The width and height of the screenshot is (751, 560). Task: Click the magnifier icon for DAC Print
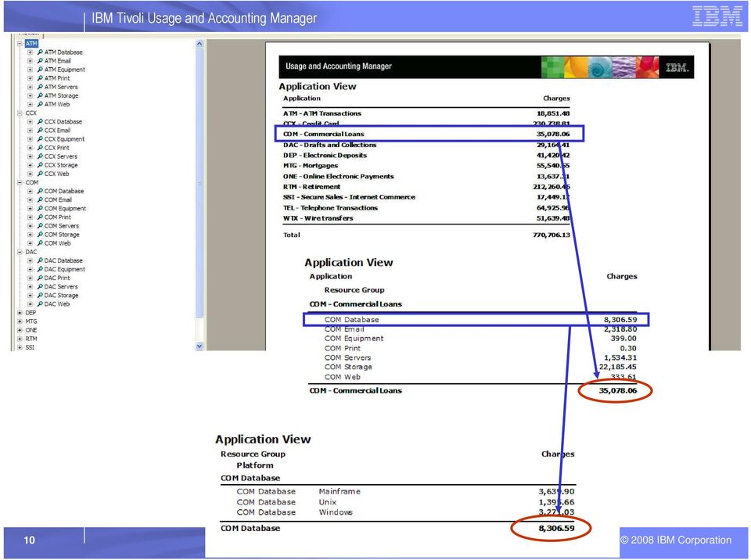point(40,278)
